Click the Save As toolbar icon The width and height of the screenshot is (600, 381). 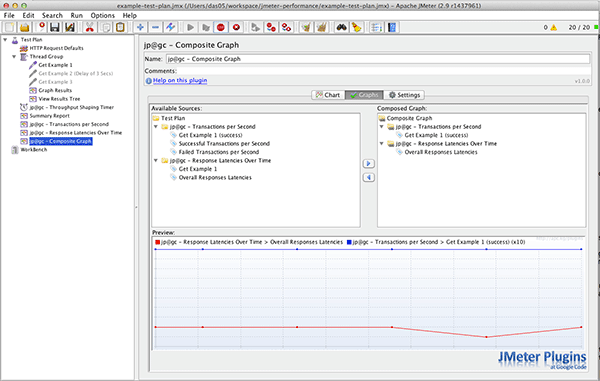click(x=70, y=27)
